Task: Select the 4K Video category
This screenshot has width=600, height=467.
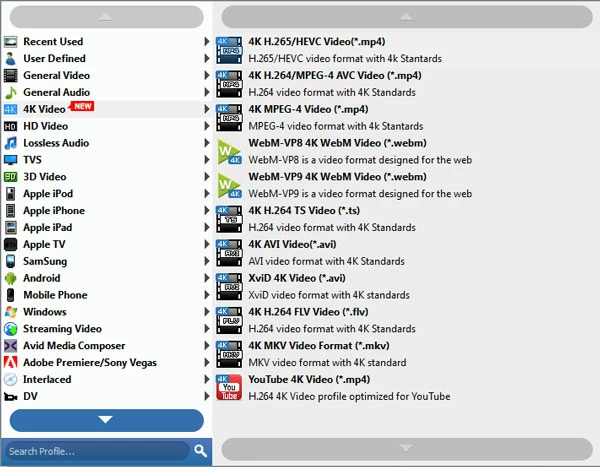Action: (44, 109)
